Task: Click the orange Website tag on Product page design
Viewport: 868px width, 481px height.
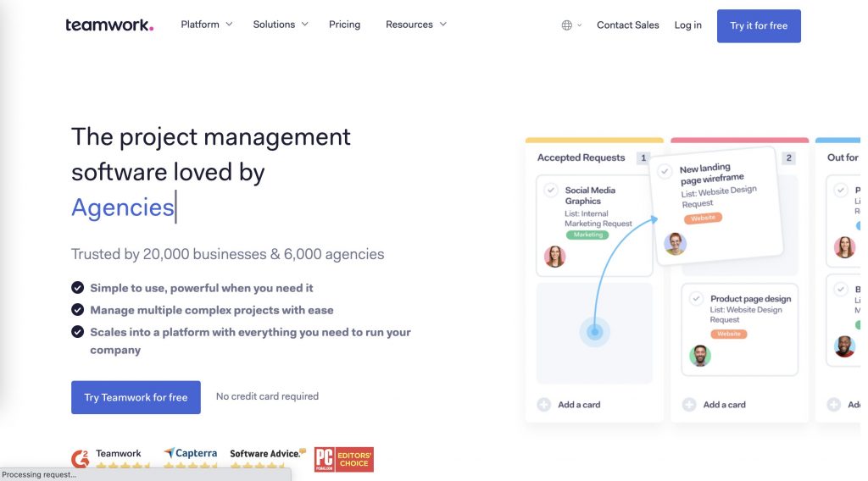Action: tap(728, 334)
